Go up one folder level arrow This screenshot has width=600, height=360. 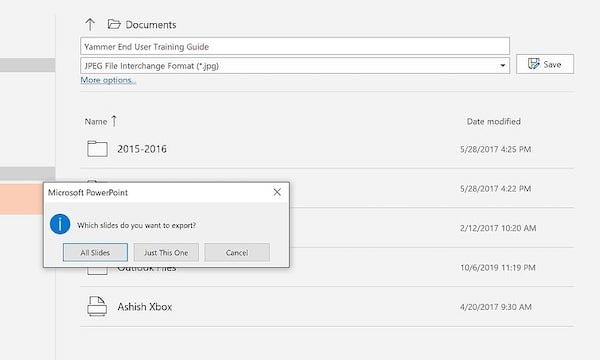pos(90,24)
